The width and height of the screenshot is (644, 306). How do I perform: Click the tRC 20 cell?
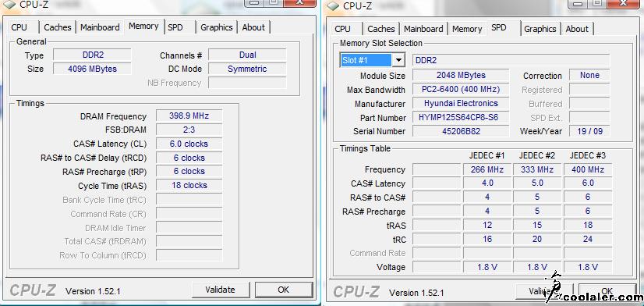[x=537, y=239]
